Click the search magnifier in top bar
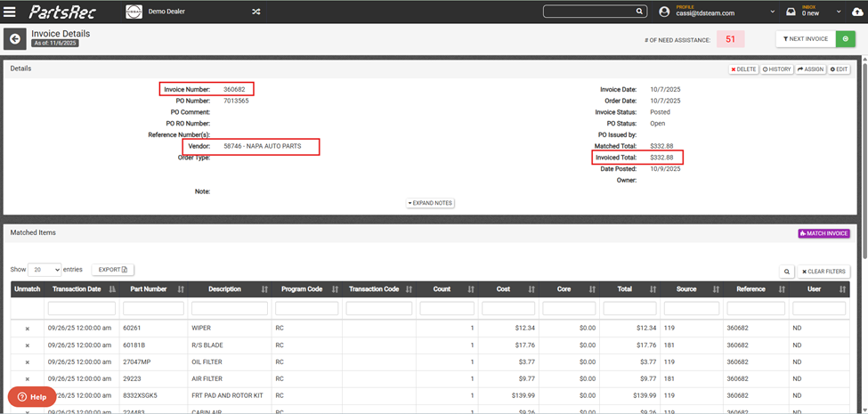Viewport: 868px width, 414px height. tap(639, 11)
